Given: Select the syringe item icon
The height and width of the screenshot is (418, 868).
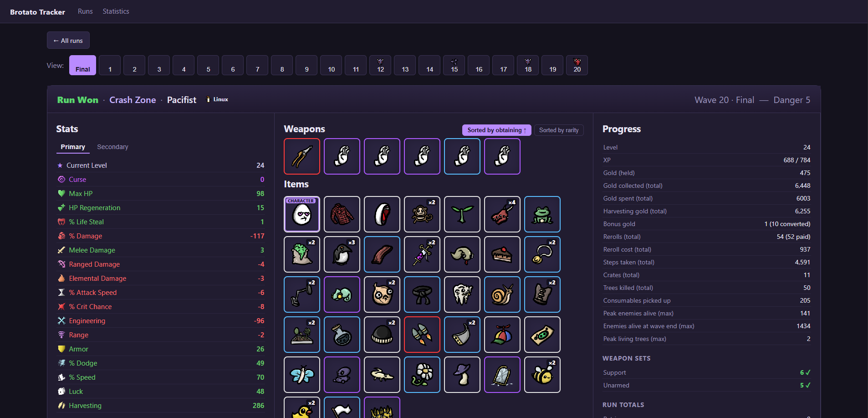Looking at the screenshot, I should pos(422,254).
